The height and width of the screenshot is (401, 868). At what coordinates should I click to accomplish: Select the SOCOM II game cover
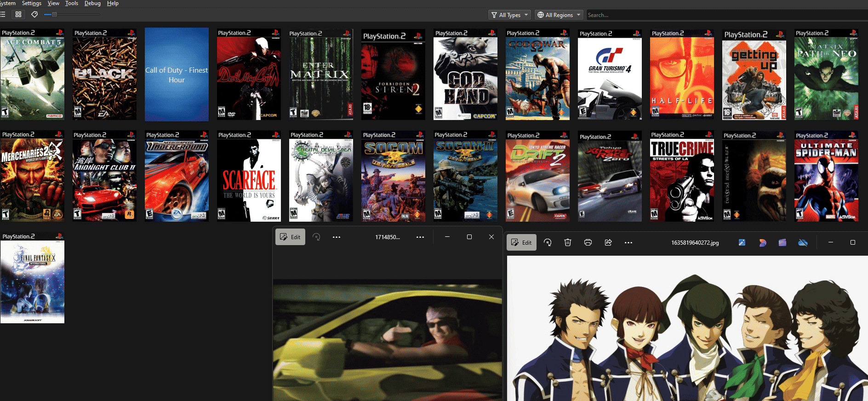(465, 176)
